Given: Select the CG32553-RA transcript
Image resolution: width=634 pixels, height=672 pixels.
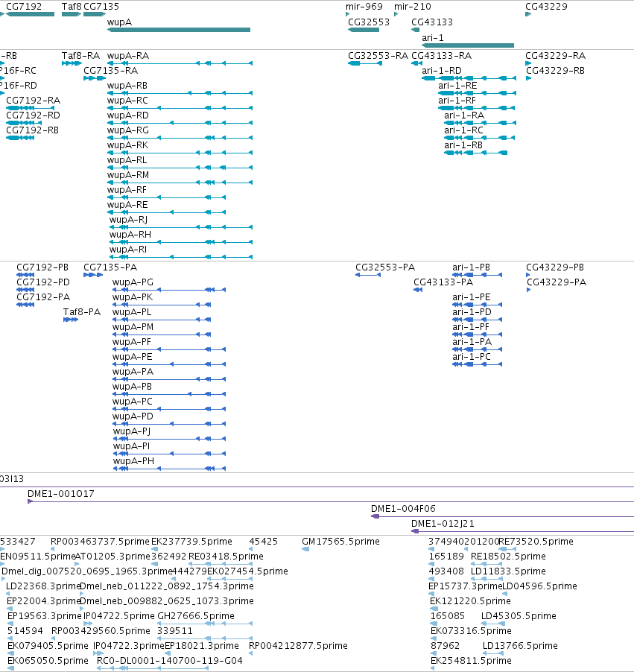Looking at the screenshot, I should (365, 63).
